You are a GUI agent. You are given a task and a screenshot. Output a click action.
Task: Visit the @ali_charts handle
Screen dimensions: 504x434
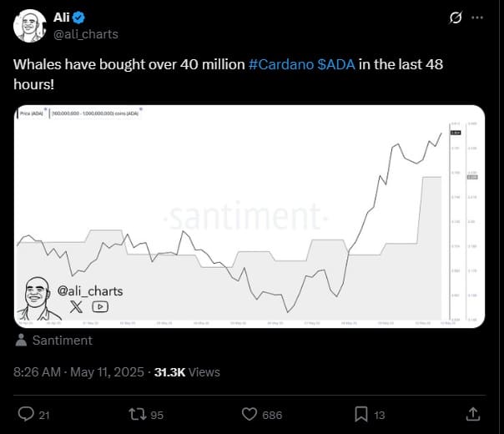[x=86, y=34]
